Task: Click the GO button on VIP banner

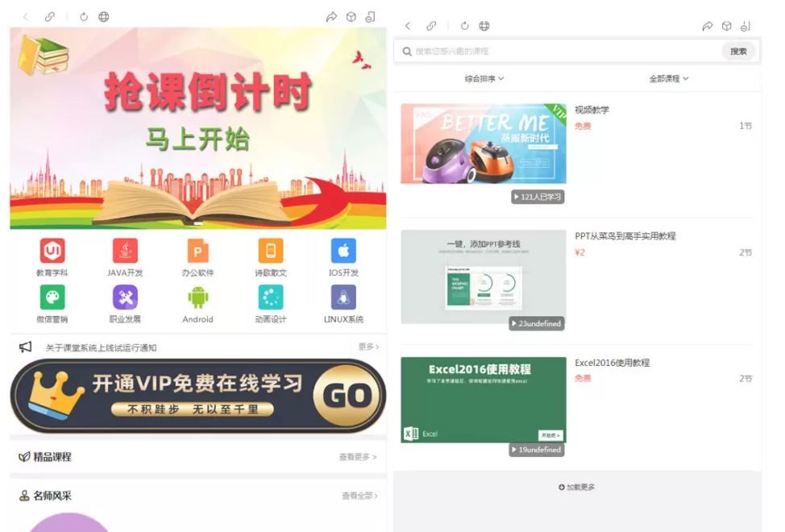Action: tap(347, 396)
